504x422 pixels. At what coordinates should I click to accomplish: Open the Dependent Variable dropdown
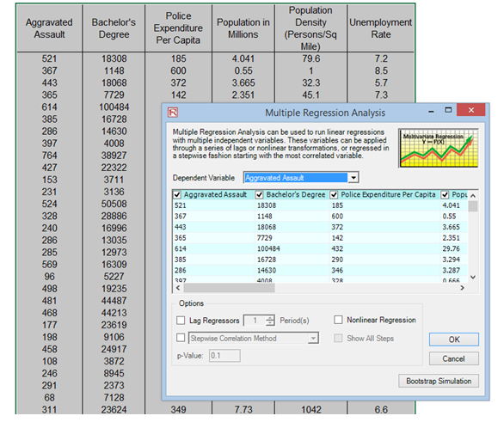click(353, 178)
